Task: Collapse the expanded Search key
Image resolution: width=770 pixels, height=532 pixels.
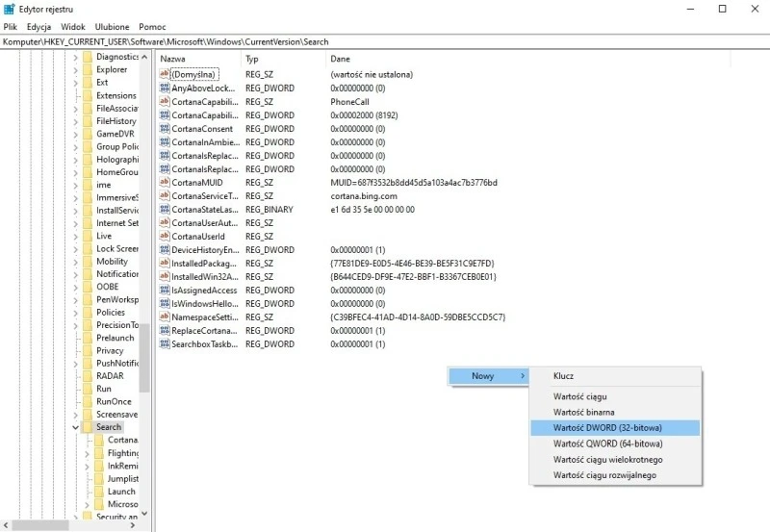Action: click(x=75, y=427)
